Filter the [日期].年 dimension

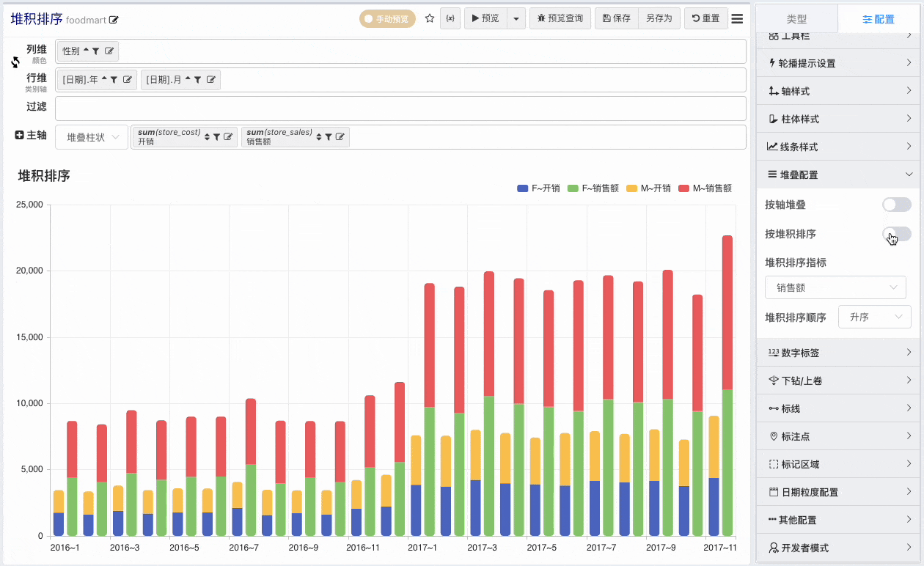114,80
